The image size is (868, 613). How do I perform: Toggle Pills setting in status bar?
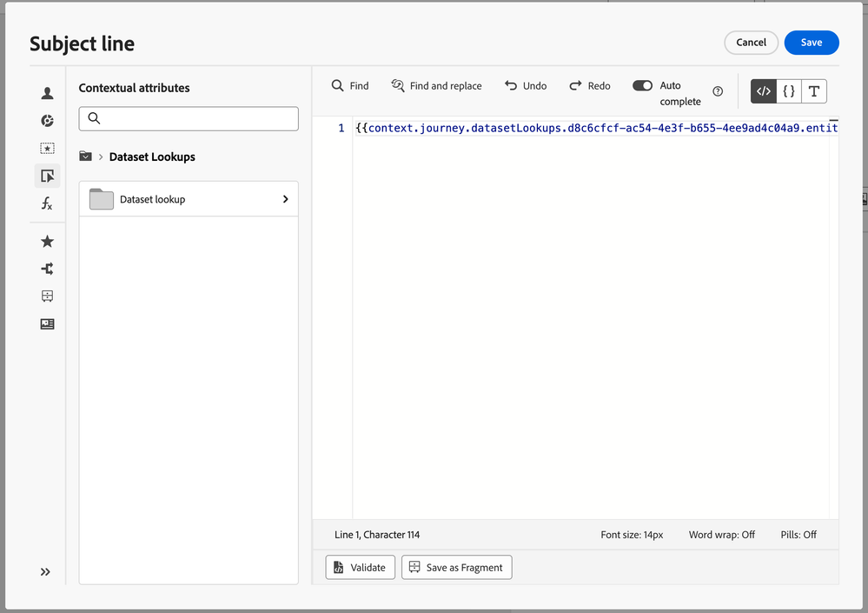pyautogui.click(x=798, y=535)
